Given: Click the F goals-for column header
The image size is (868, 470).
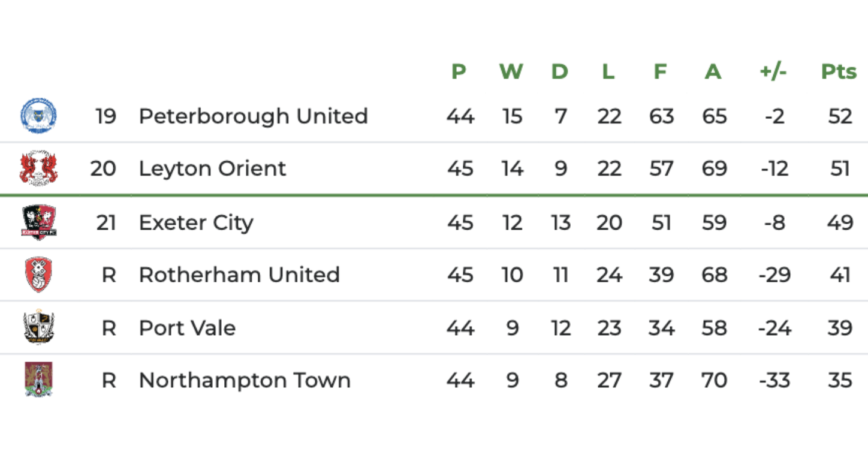Looking at the screenshot, I should [x=660, y=71].
